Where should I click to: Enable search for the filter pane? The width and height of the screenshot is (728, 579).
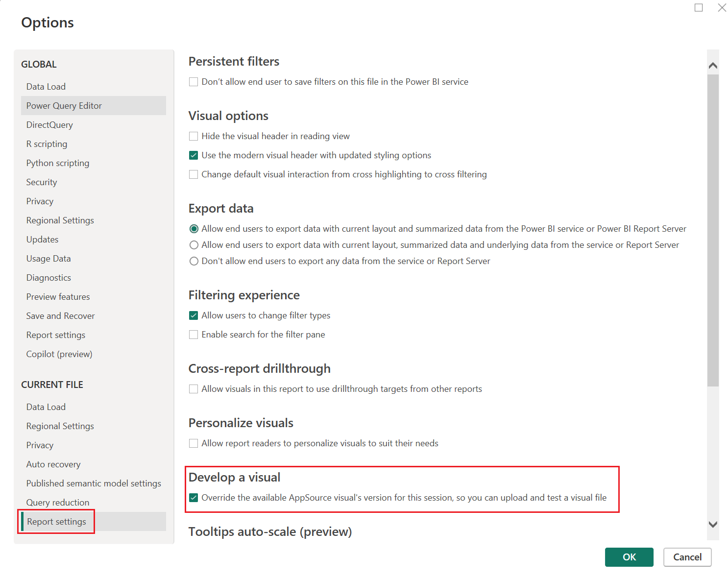click(194, 335)
